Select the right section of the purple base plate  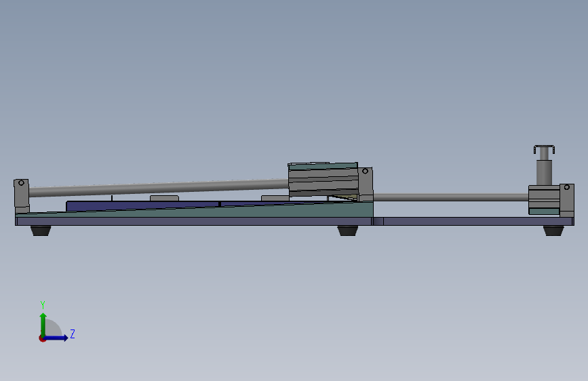pos(478,221)
